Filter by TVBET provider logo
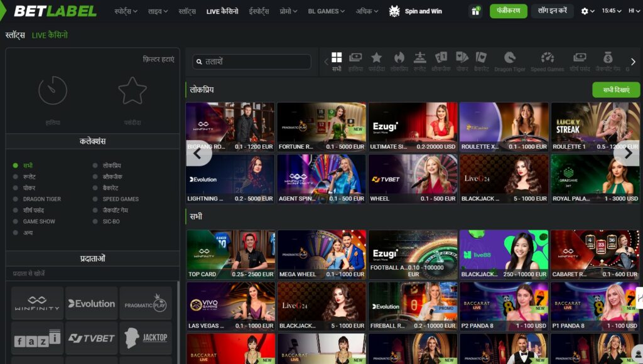Screen dimensions: 643x364 (92, 338)
